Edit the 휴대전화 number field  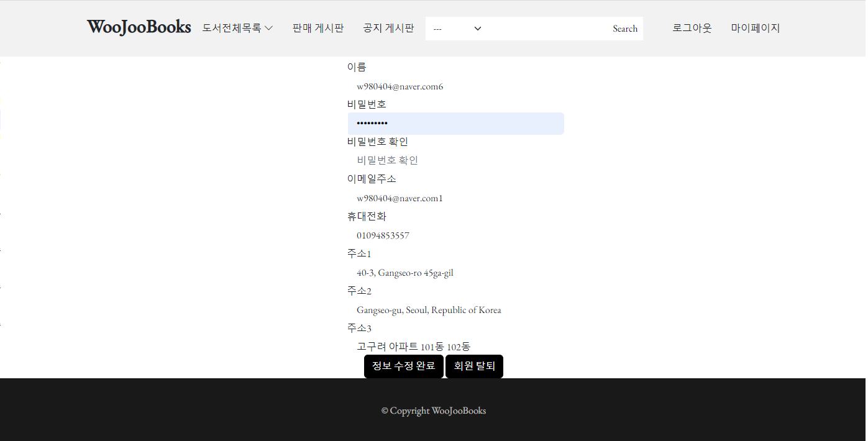tap(456, 235)
